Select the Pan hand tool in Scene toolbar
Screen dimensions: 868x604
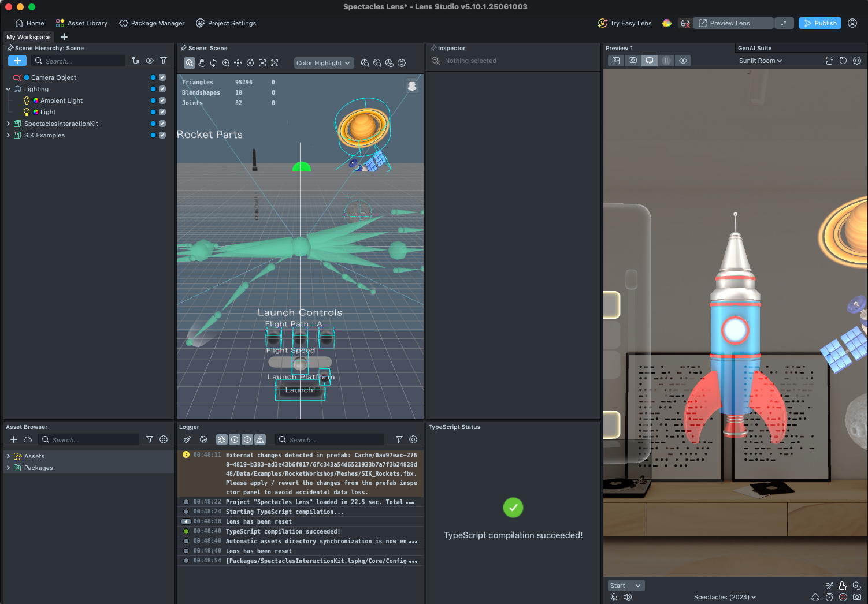click(202, 63)
